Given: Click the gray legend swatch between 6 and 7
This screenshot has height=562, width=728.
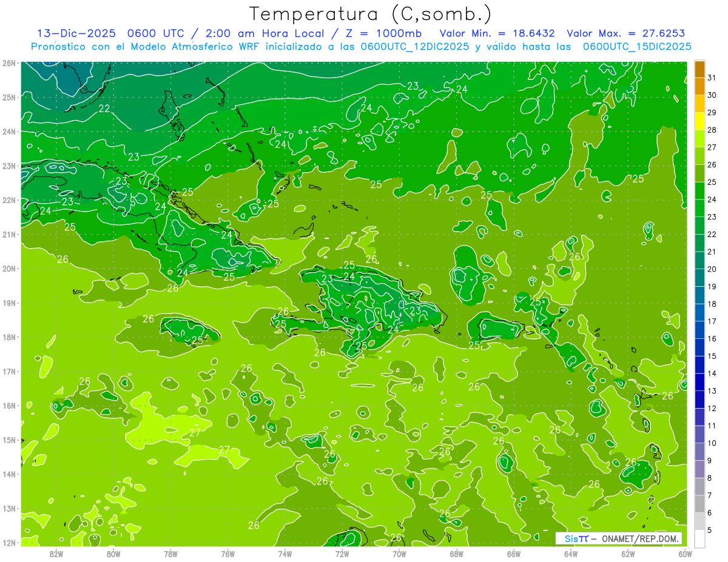Looking at the screenshot, I should tap(699, 504).
